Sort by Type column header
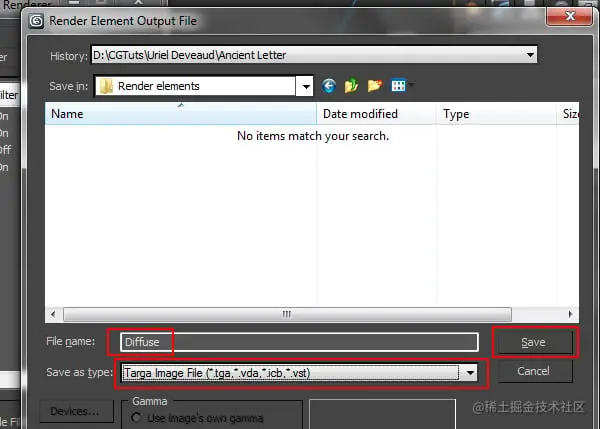The width and height of the screenshot is (600, 429). click(496, 114)
